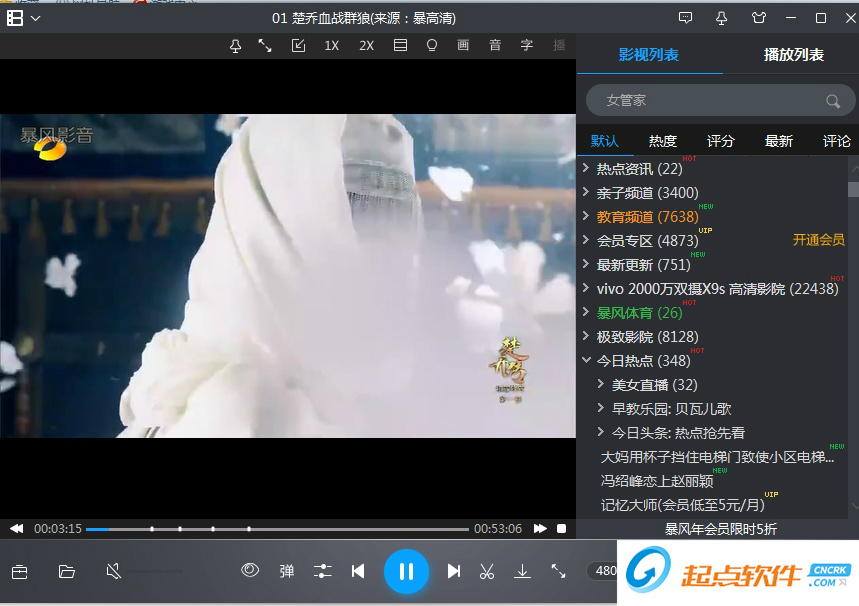Screen dimensions: 859x606
Task: Collapse 今日热点 (348) category
Action: tap(586, 360)
